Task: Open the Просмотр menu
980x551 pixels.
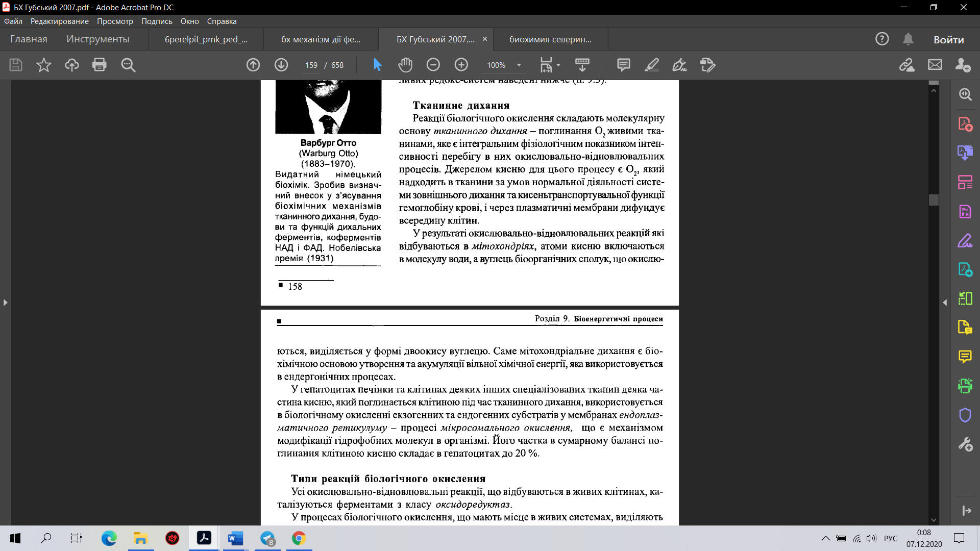Action: [x=115, y=21]
